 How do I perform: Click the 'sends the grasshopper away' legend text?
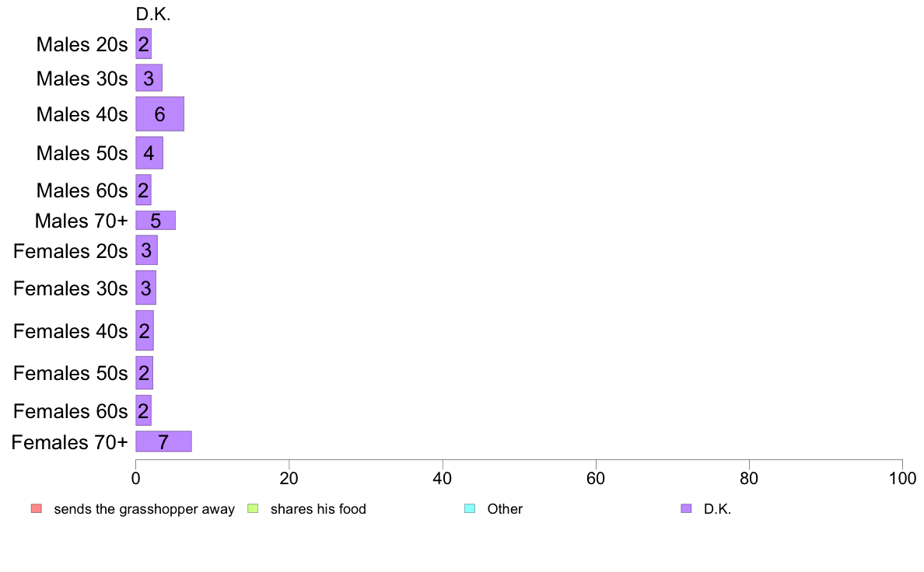[x=145, y=509]
